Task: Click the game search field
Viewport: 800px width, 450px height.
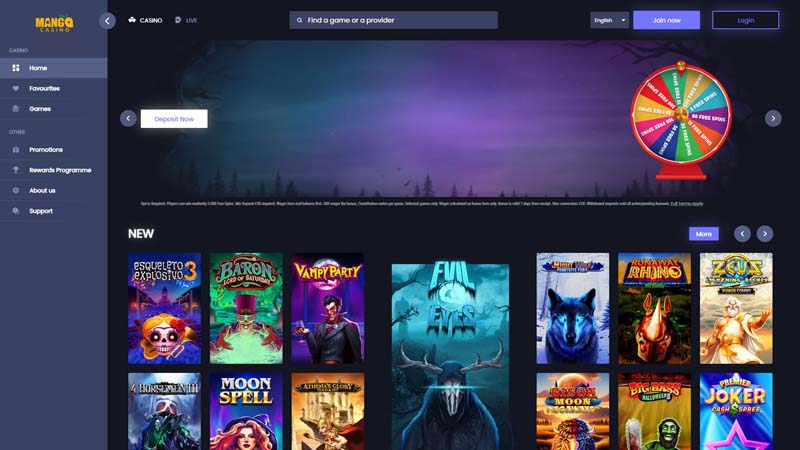Action: pos(393,20)
